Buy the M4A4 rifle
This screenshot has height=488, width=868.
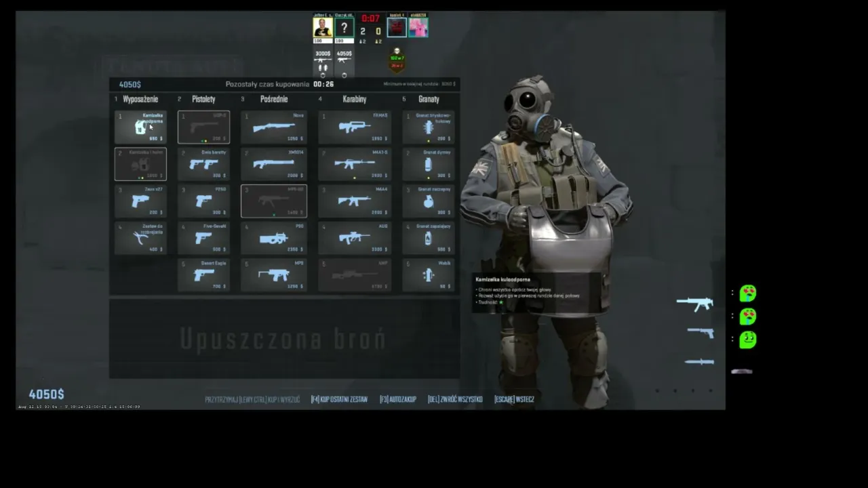355,201
